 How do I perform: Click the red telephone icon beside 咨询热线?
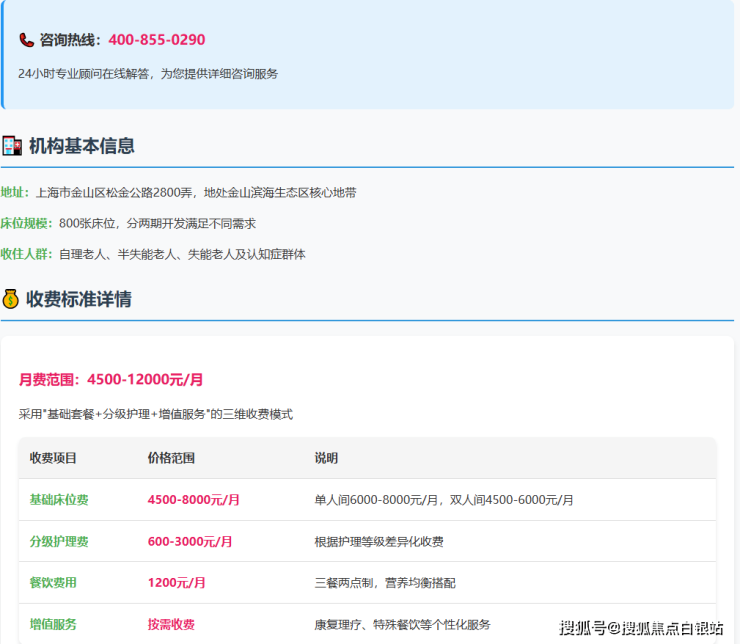coord(26,41)
